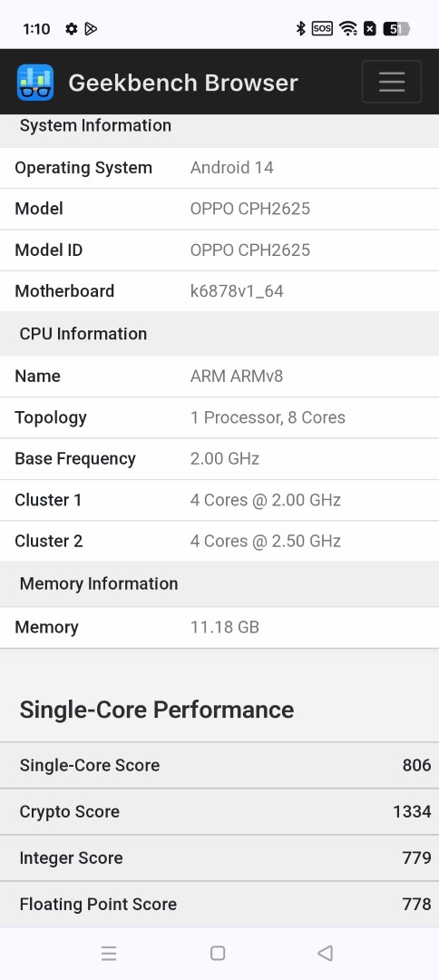
Task: Tap the Android recent apps navigation button
Action: pos(109,953)
